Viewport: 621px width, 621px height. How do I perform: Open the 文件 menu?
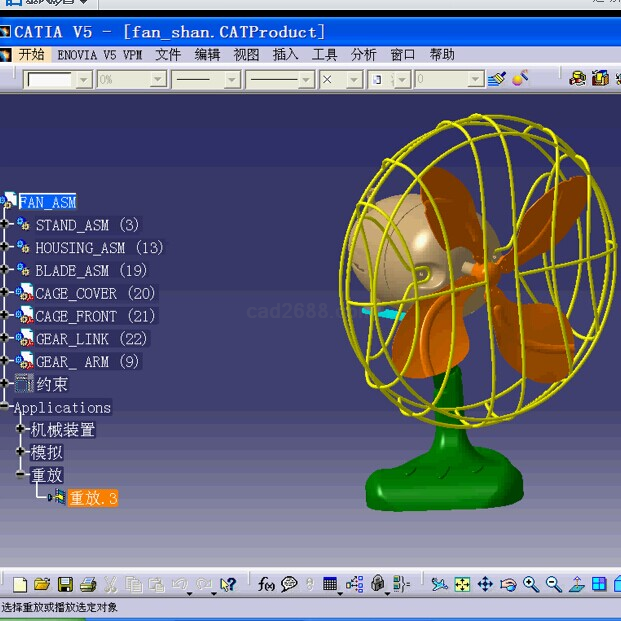[168, 55]
